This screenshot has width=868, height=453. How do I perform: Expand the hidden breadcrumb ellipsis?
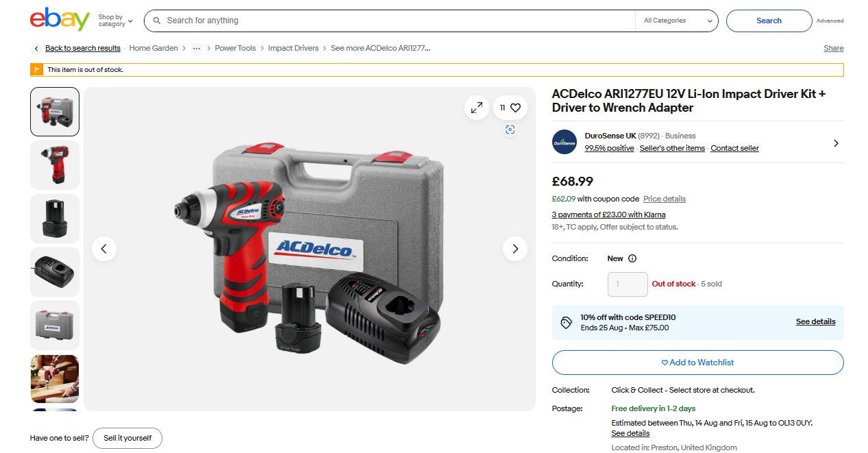197,48
